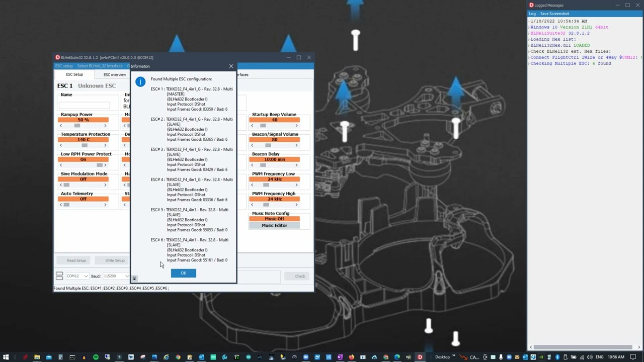Click the Auto Telemetry slider thumb
Image resolution: width=644 pixels, height=362 pixels.
pos(66,205)
